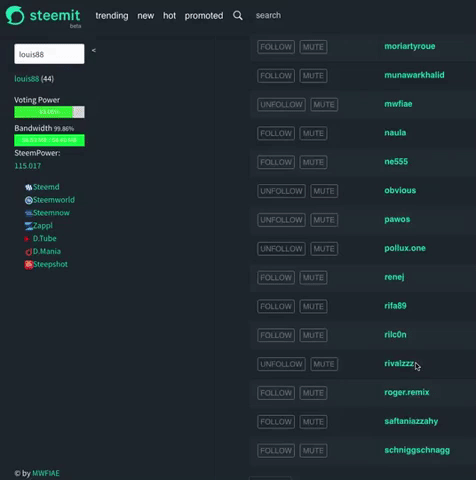The width and height of the screenshot is (476, 480).
Task: Go to hot posts
Action: [x=169, y=16]
